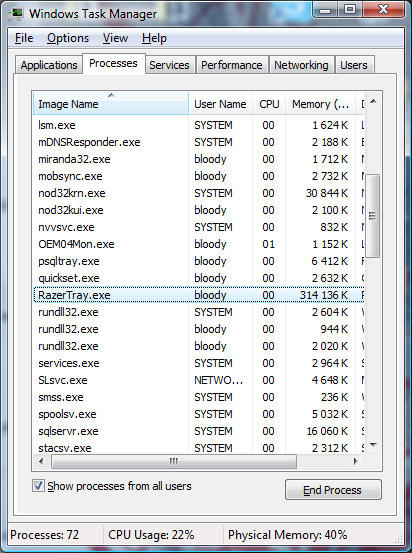Click vertical scrollbar up arrow
The width and height of the screenshot is (412, 553).
[373, 102]
